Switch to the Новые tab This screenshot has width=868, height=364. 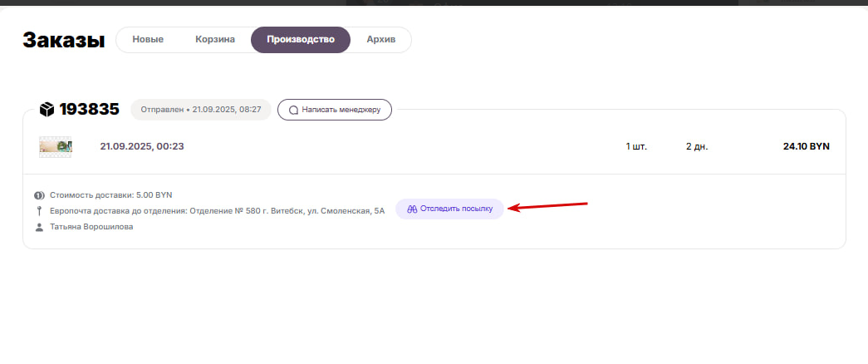(148, 40)
